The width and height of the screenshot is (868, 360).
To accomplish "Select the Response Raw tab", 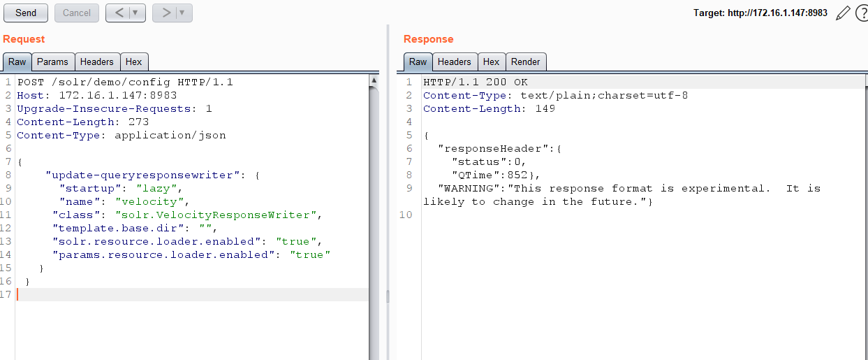I will 418,62.
